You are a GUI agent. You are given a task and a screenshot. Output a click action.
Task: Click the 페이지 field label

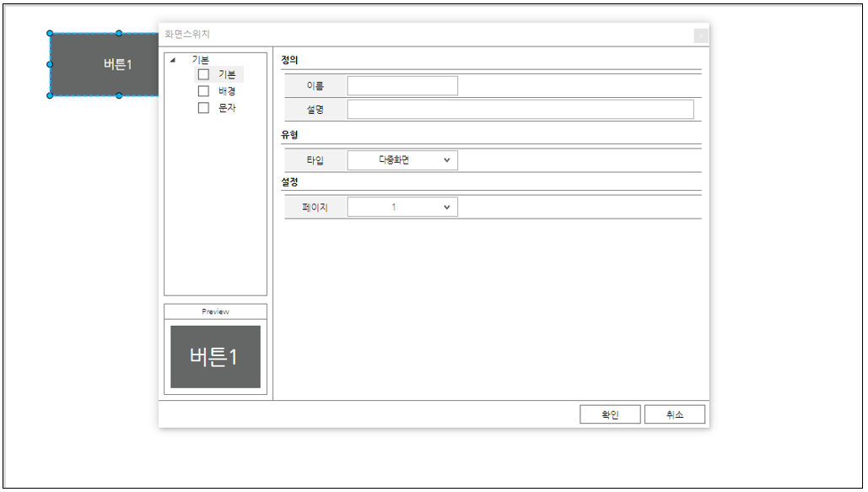[315, 208]
